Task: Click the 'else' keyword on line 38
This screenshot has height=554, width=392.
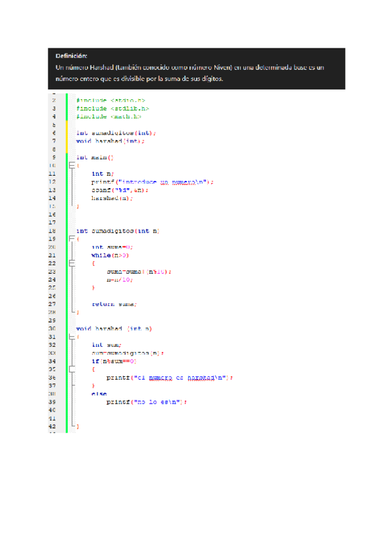Action: tap(99, 394)
